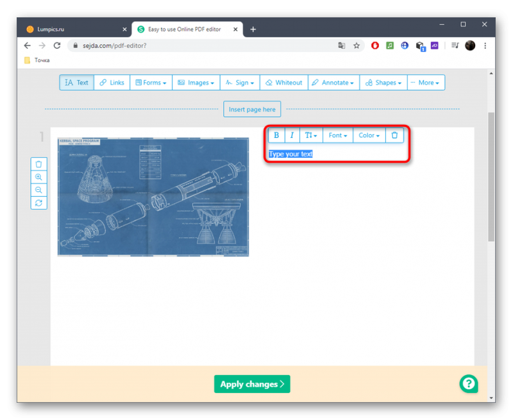513x420 pixels.
Task: Go forward in browser history
Action: 42,46
